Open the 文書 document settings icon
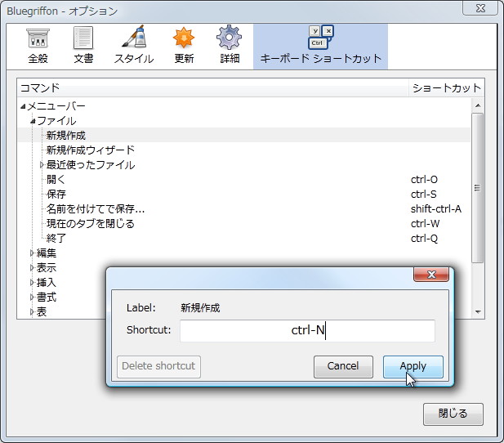The width and height of the screenshot is (504, 443). (83, 46)
